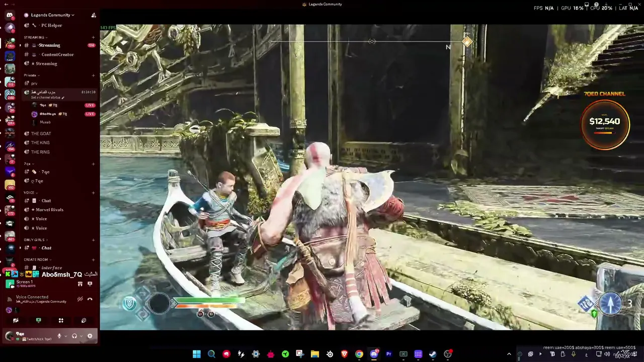Open the prv text channel
The height and width of the screenshot is (362, 644).
click(x=60, y=83)
